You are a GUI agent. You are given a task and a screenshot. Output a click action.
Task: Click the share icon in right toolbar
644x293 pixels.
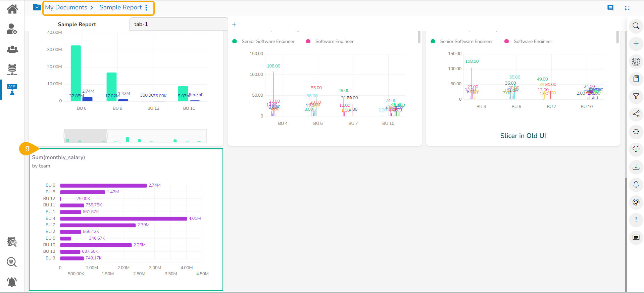coord(636,114)
